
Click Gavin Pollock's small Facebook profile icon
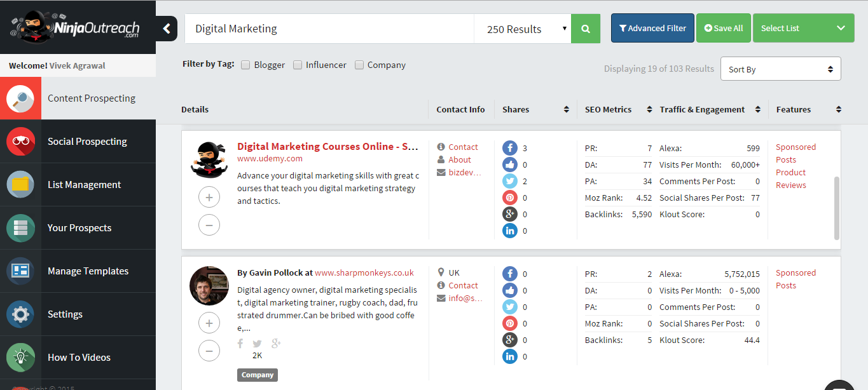[240, 344]
